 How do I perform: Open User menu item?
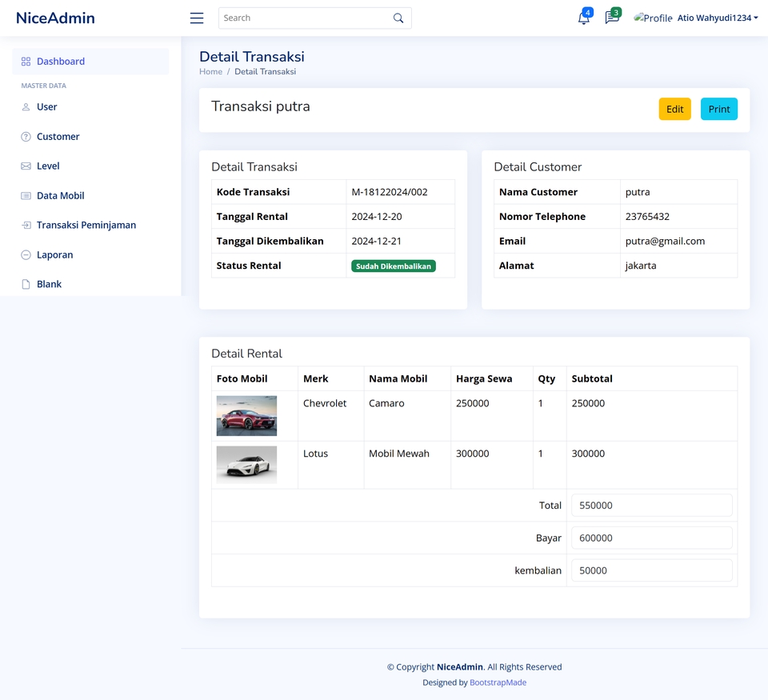click(90, 107)
